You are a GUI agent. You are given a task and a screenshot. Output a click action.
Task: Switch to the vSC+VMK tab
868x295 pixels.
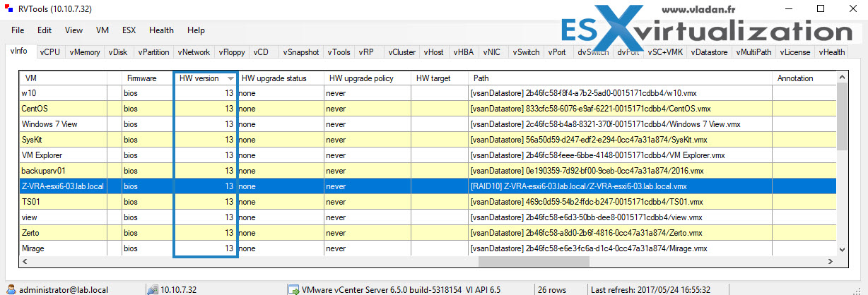coord(666,52)
